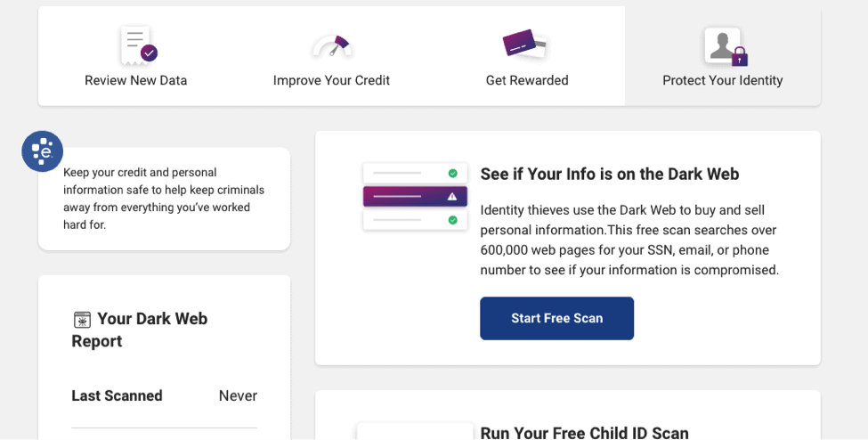Viewport: 868px width, 440px height.
Task: Click the Improve Your Credit gauge icon
Action: point(331,46)
